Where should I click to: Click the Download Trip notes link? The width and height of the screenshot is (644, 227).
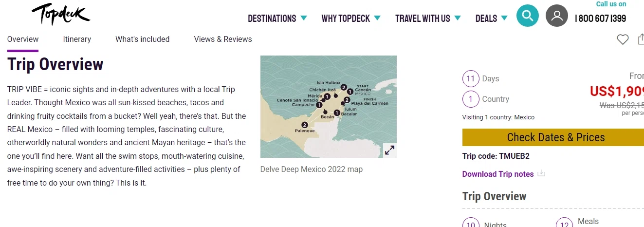497,174
